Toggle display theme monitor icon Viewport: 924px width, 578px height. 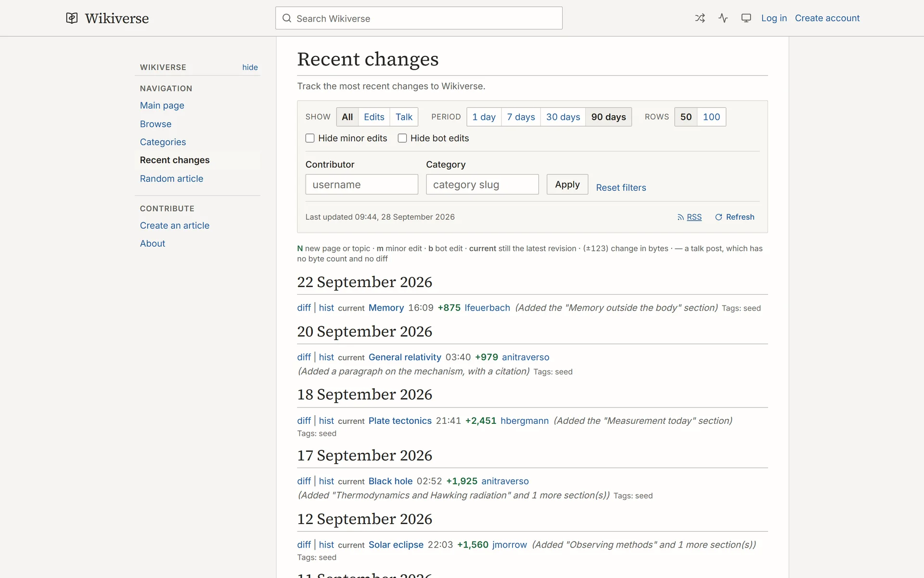coord(746,18)
